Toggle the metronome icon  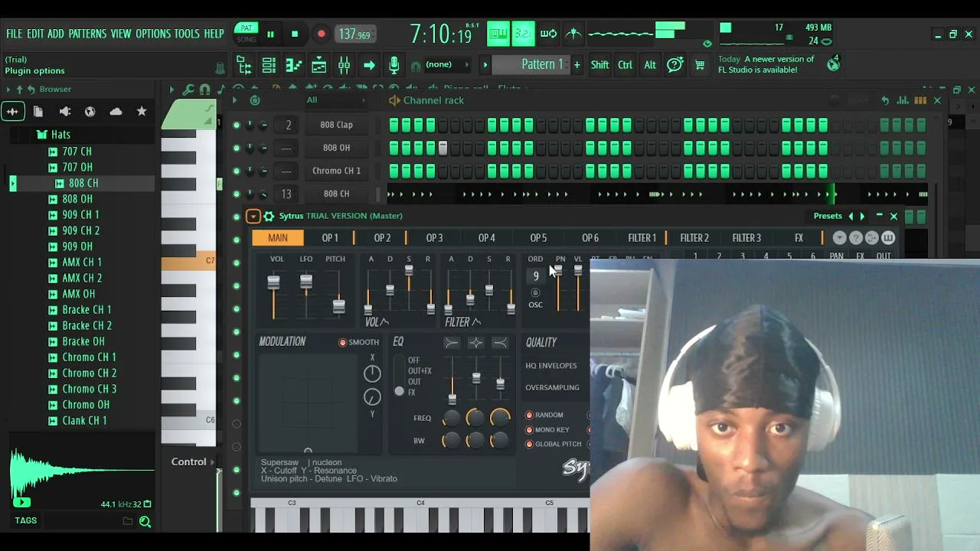(573, 34)
